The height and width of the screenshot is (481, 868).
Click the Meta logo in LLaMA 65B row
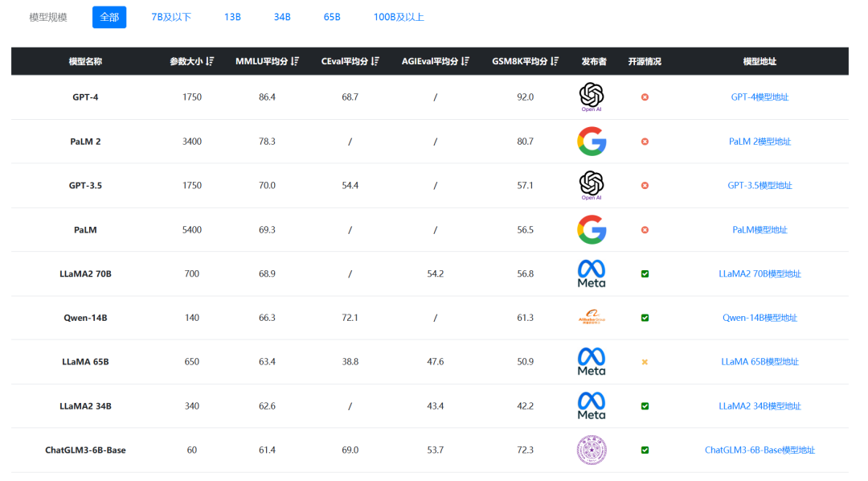point(592,361)
